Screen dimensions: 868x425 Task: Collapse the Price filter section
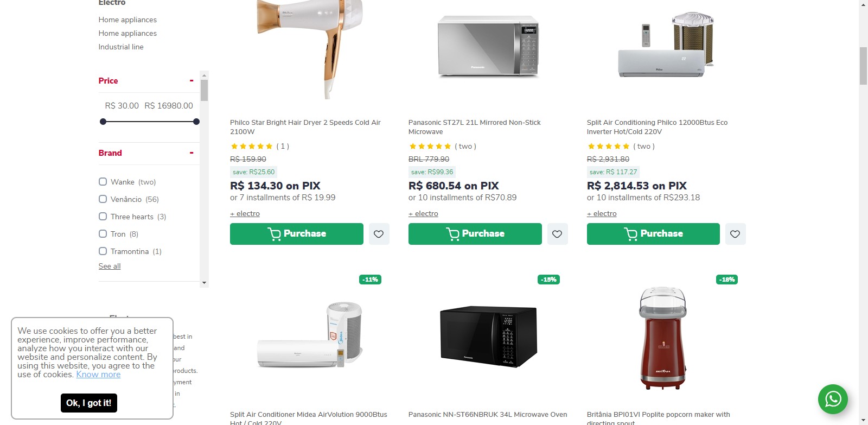[192, 81]
